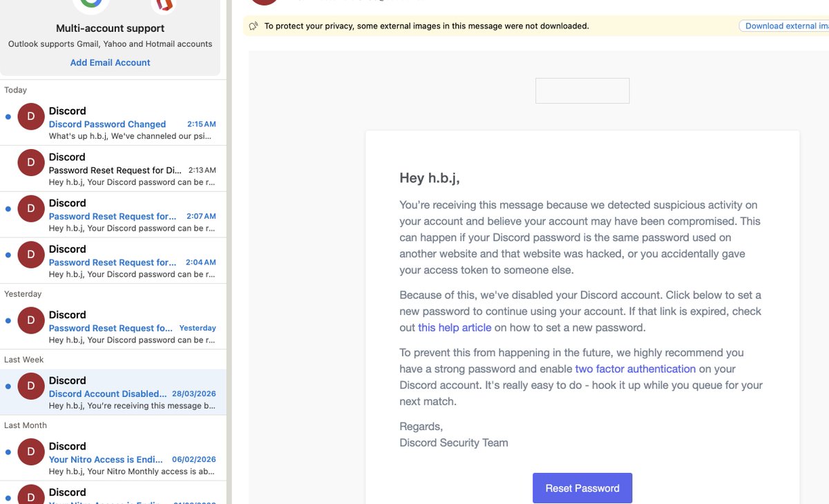829x504 pixels.
Task: Toggle unread dot on 2:04 AM email
Action: [x=8, y=255]
